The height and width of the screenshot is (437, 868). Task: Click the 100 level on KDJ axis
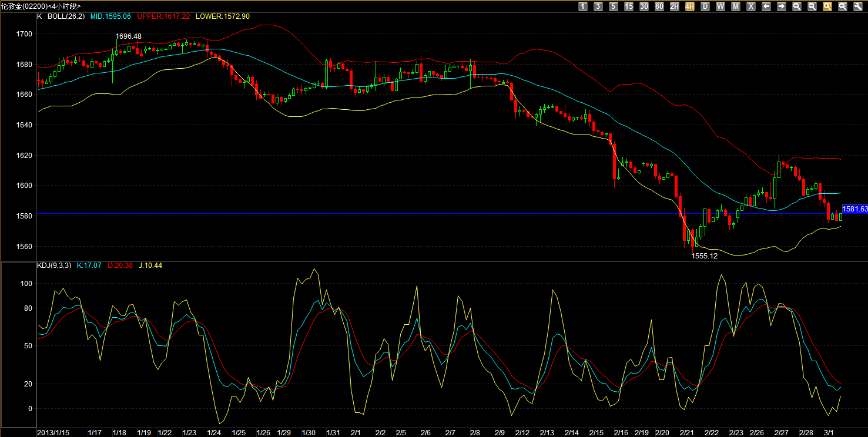coord(27,284)
